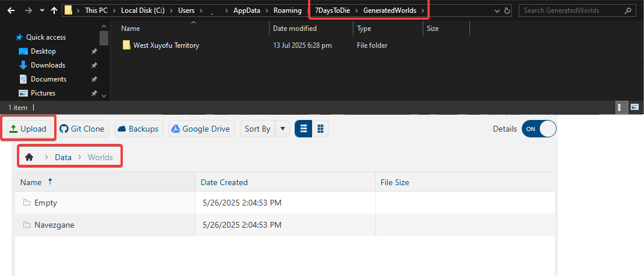Go up one folder level
Image resolution: width=644 pixels, height=276 pixels.
tap(54, 10)
